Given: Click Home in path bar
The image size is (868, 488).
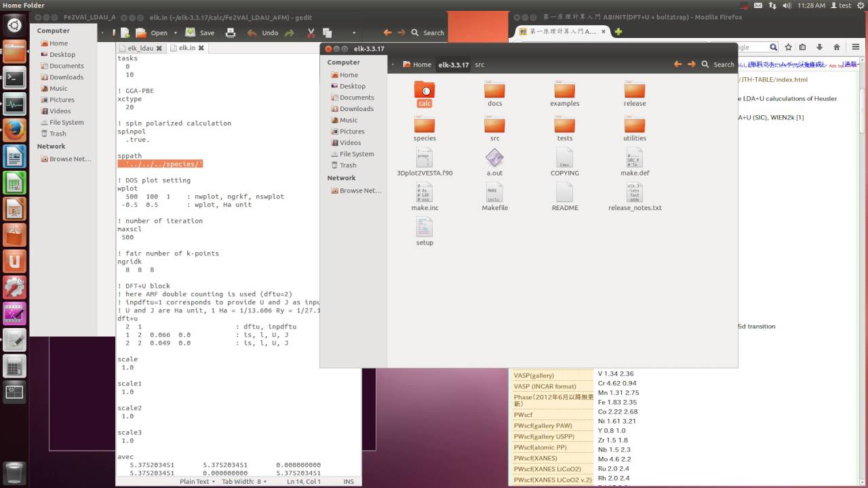Looking at the screenshot, I should [416, 64].
